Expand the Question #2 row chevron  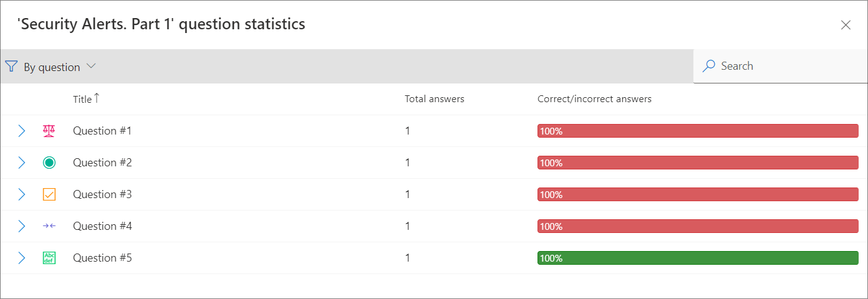(21, 163)
